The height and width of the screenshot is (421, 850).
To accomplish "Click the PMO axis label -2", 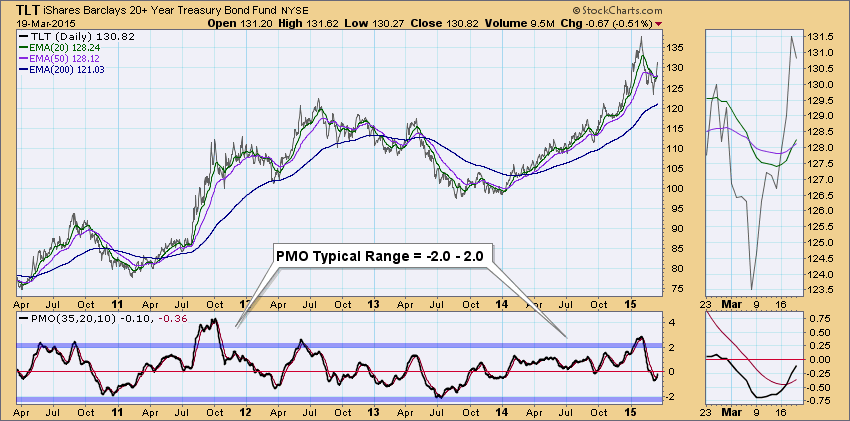I will click(x=670, y=397).
